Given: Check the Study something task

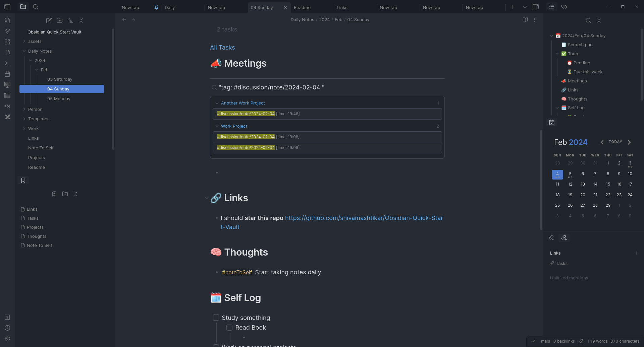Looking at the screenshot, I should pyautogui.click(x=216, y=318).
